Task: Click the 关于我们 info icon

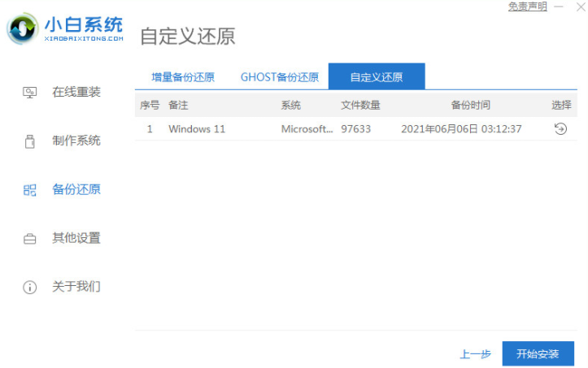Action: coord(29,288)
